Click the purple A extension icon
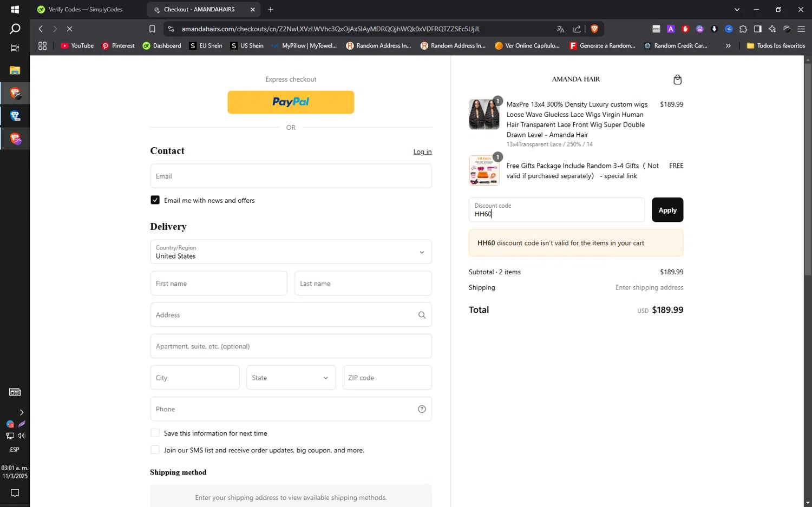The image size is (812, 507). pos(671,29)
